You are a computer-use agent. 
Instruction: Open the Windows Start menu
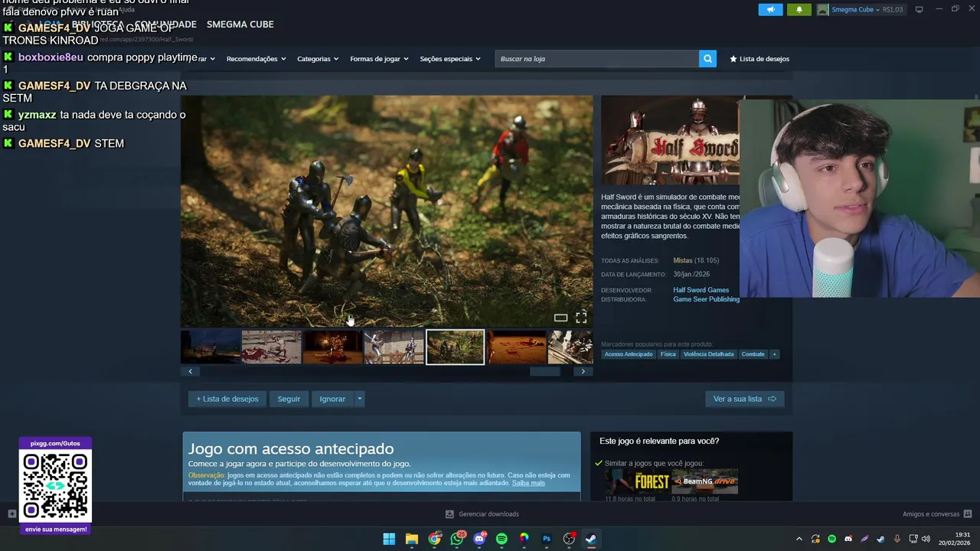389,539
